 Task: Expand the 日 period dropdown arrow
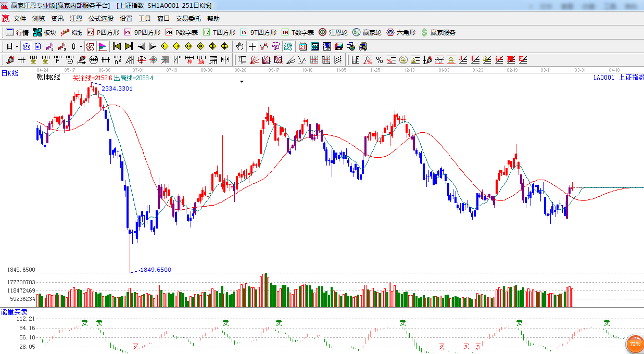[x=17, y=46]
